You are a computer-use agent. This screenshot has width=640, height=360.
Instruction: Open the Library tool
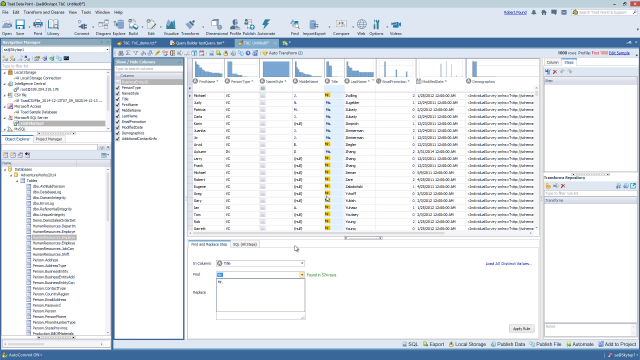[53, 27]
